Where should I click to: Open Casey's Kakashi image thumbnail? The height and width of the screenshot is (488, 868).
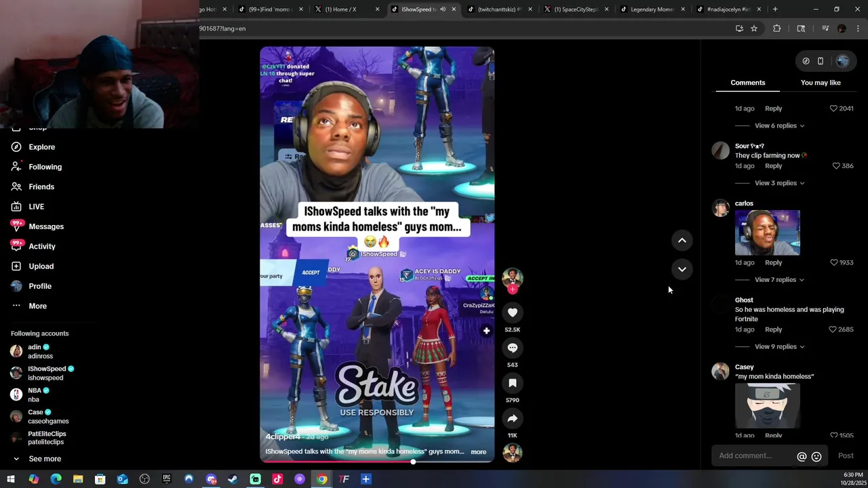[767, 405]
